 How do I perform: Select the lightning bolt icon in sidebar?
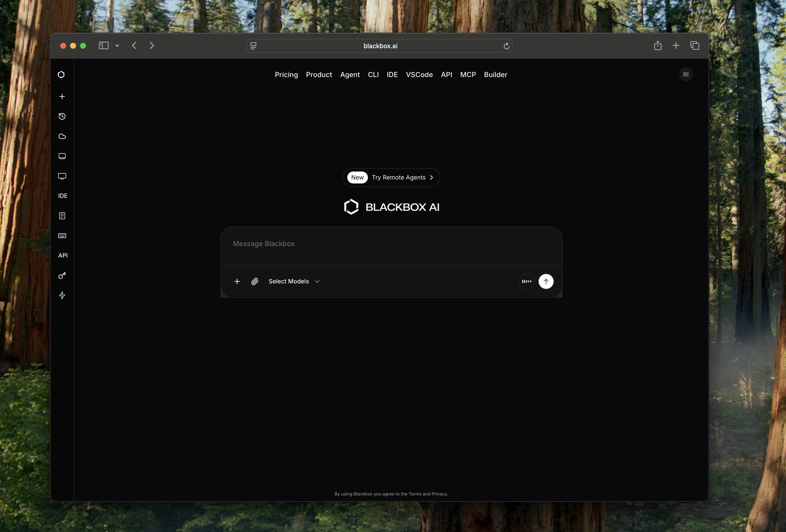point(62,295)
